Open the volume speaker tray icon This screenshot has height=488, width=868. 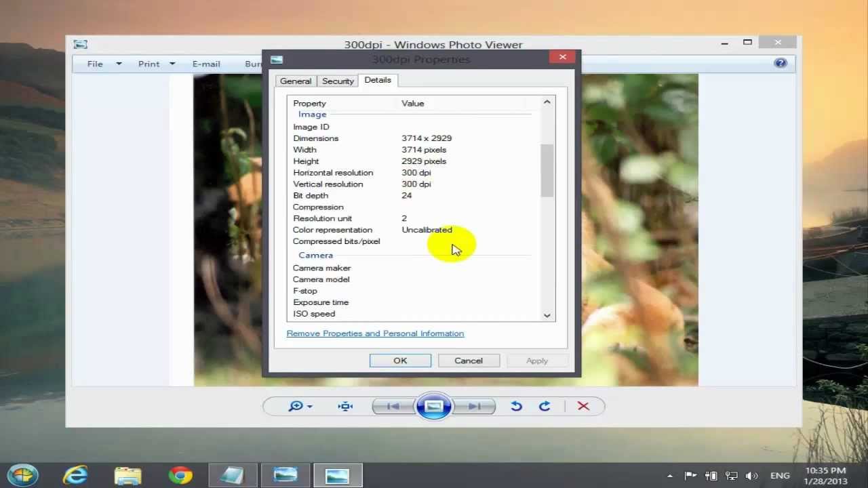click(752, 476)
